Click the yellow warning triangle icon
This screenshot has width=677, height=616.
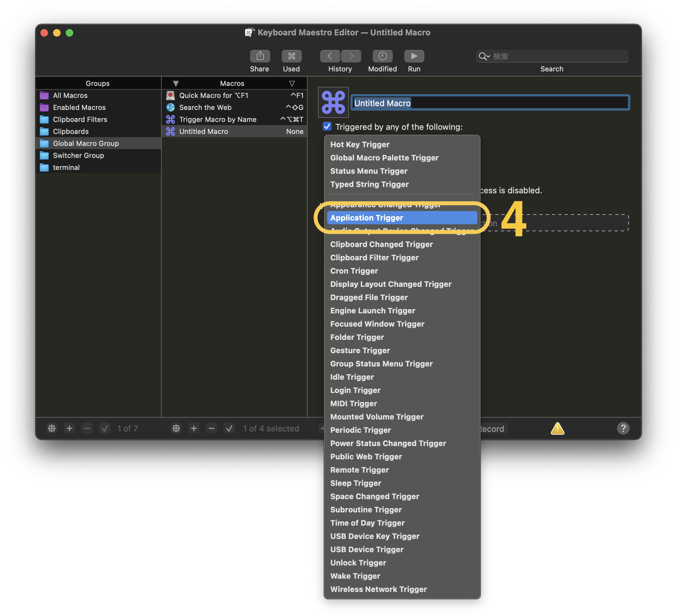[557, 428]
